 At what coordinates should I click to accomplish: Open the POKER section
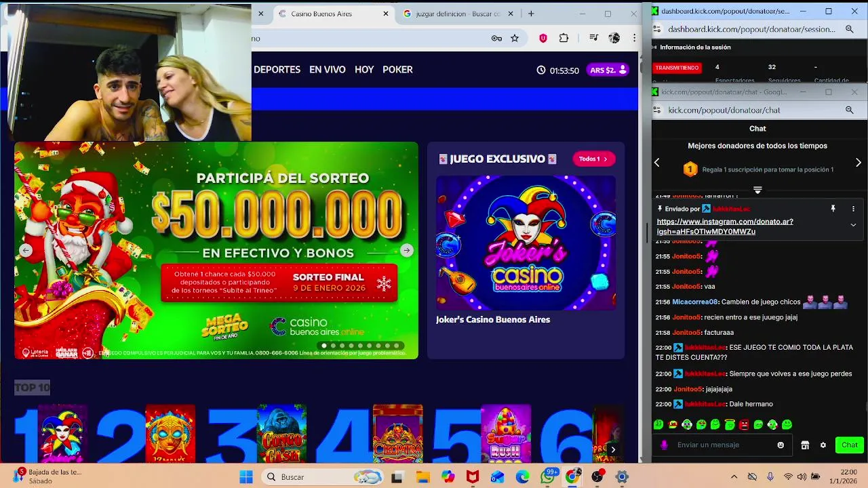(x=397, y=70)
